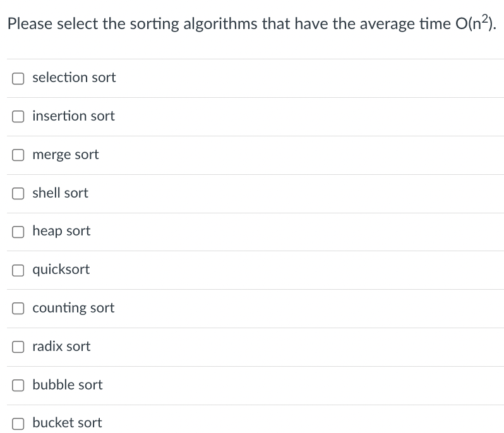This screenshot has width=504, height=433.
Task: Choose the "counting sort" text label
Action: (73, 308)
